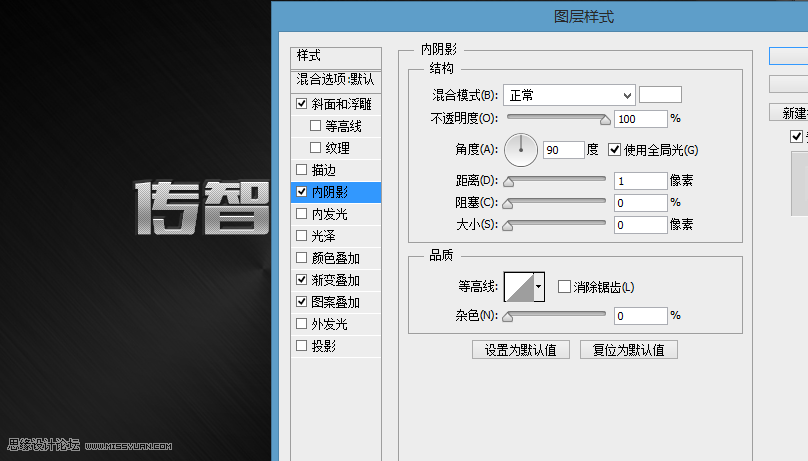Viewport: 808px width, 461px height.
Task: Select the 描边 style row label
Action: (x=324, y=170)
